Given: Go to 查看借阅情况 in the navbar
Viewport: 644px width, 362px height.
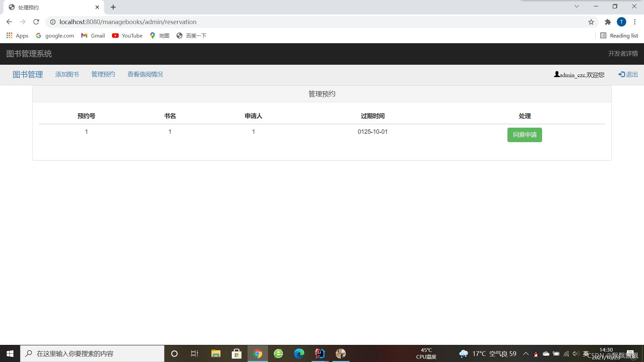Looking at the screenshot, I should click(145, 74).
